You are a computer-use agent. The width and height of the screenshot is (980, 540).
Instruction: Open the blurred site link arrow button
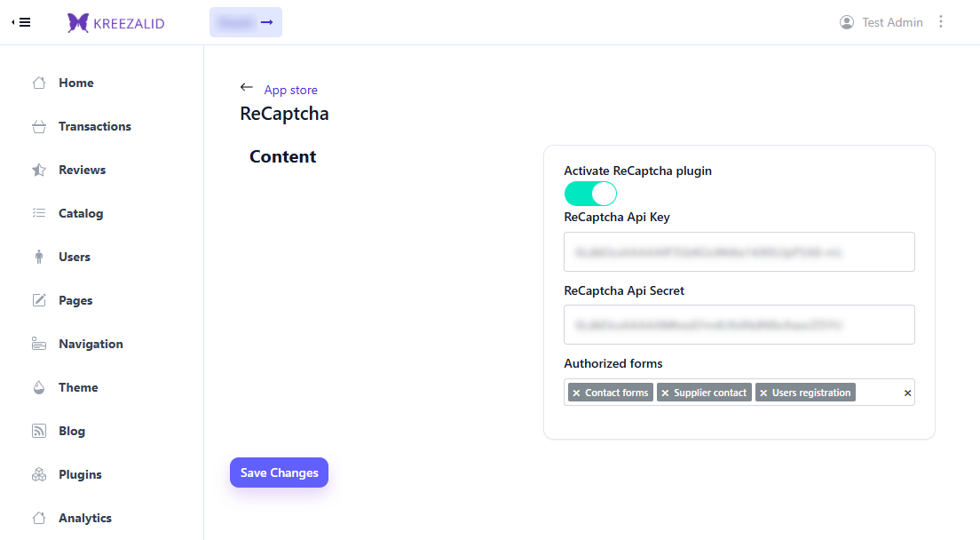pos(246,22)
